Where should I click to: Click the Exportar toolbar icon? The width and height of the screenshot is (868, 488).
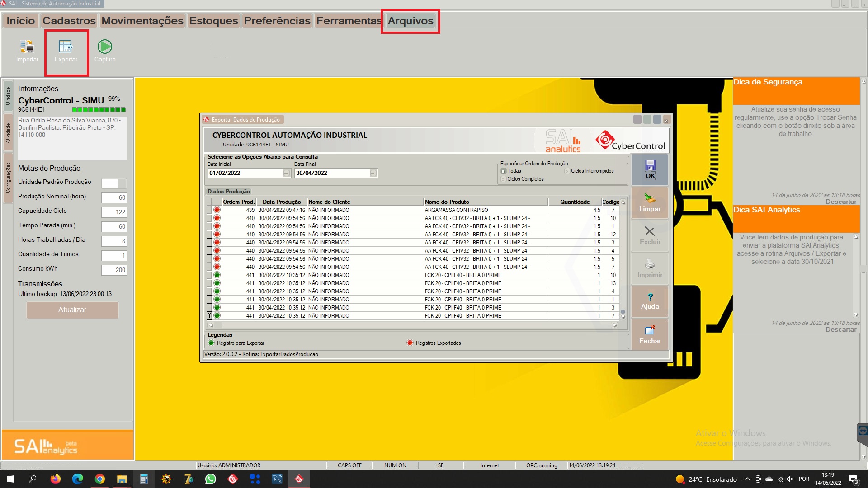point(66,47)
